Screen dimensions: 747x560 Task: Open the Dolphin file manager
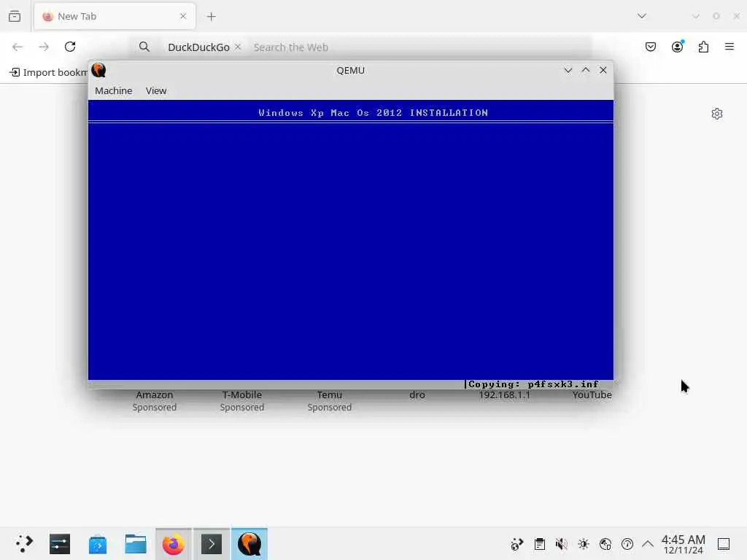tap(136, 544)
